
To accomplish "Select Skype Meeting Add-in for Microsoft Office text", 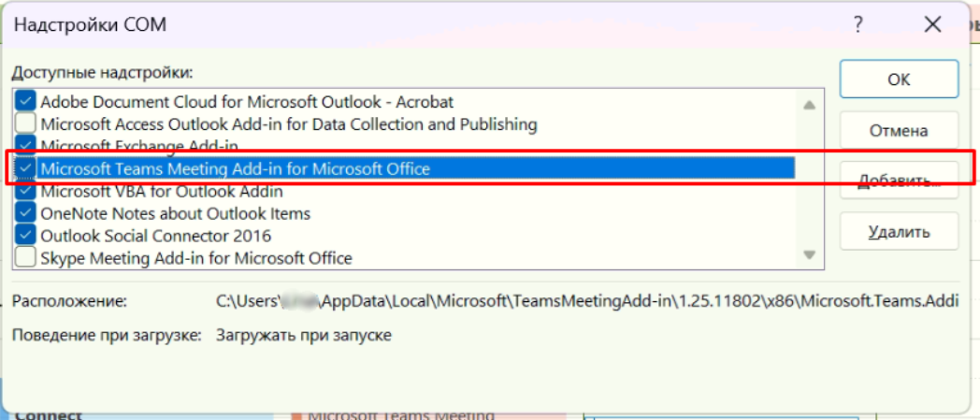I will point(196,257).
